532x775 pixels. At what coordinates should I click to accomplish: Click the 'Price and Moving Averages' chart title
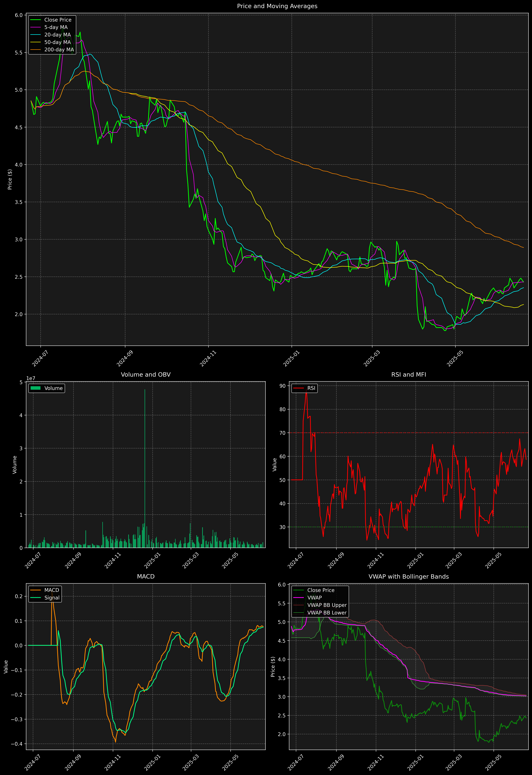(x=277, y=6)
